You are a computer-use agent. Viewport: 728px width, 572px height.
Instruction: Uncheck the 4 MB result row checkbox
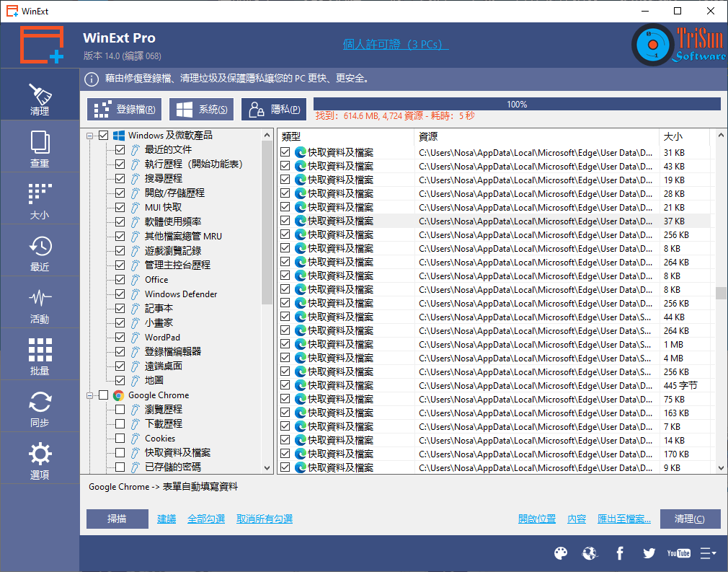[285, 358]
